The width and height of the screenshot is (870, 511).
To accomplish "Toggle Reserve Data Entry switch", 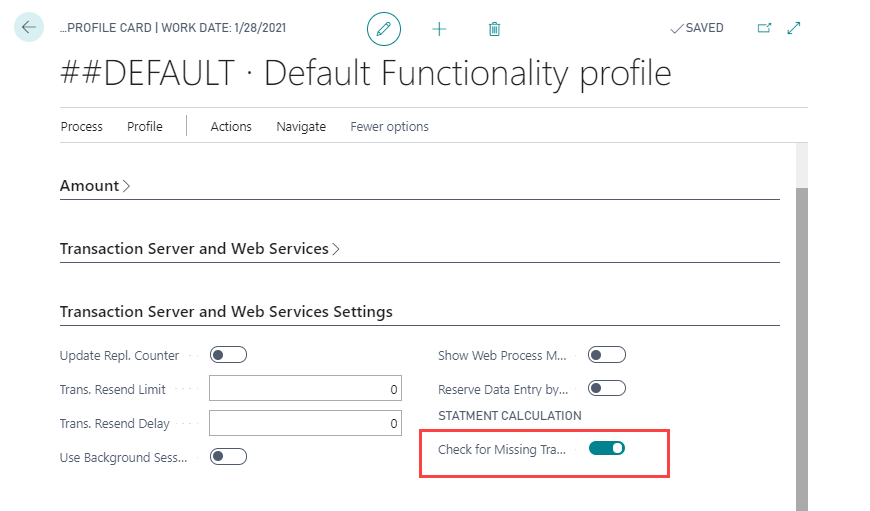I will pyautogui.click(x=607, y=388).
